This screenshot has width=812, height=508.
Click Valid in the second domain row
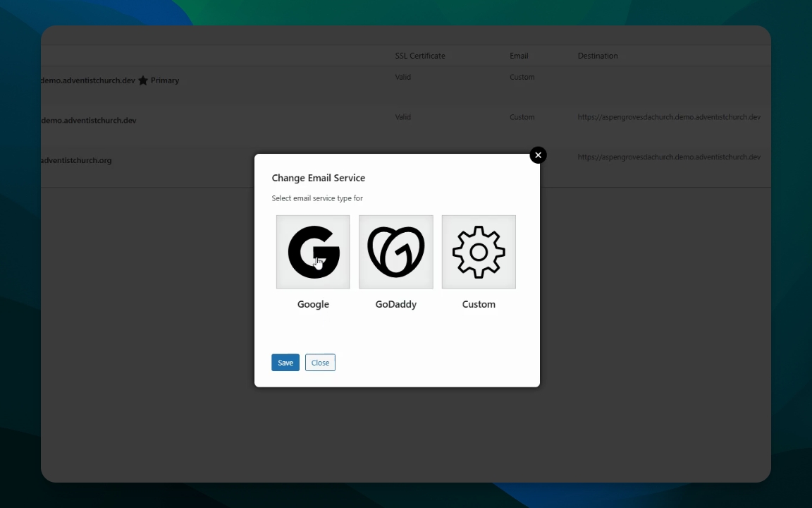[x=403, y=117]
